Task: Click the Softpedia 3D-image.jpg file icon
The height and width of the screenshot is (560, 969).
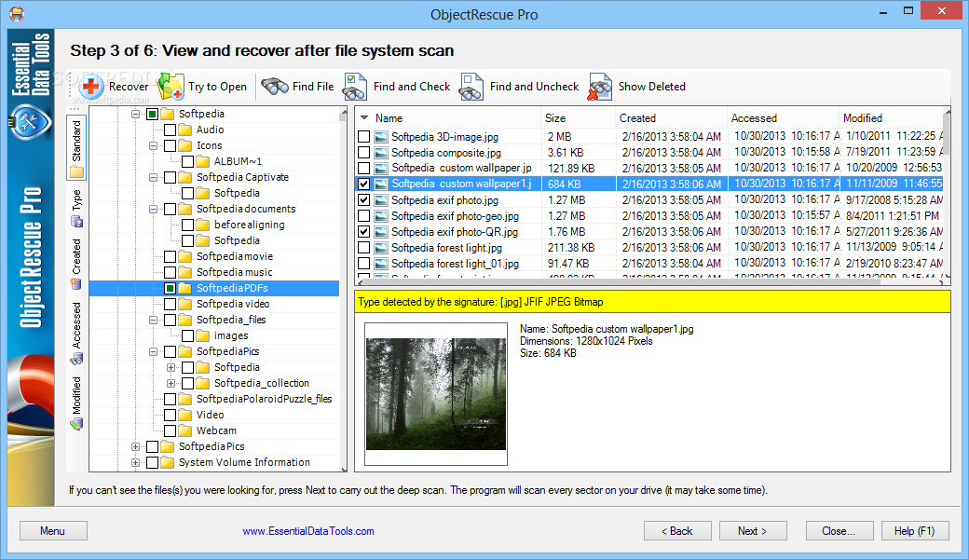Action: [x=381, y=137]
